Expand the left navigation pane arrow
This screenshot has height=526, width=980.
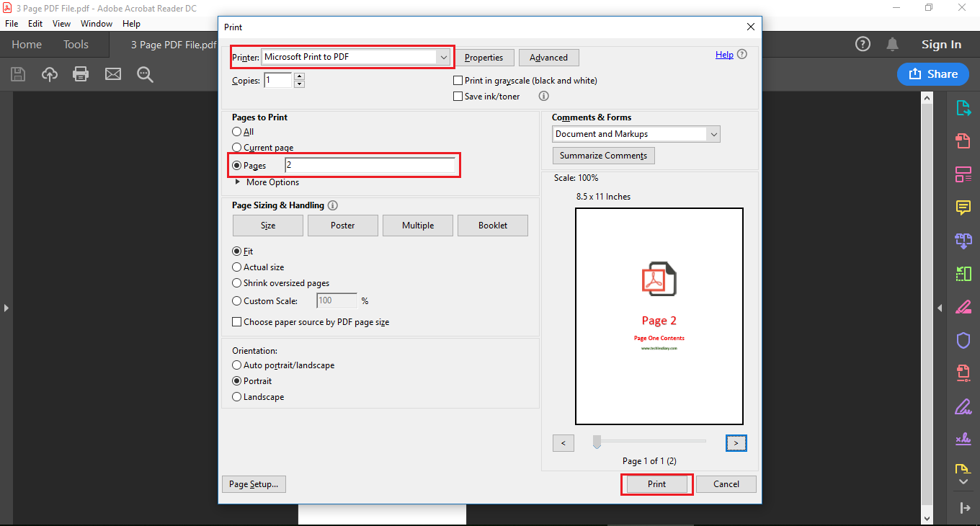pyautogui.click(x=6, y=308)
